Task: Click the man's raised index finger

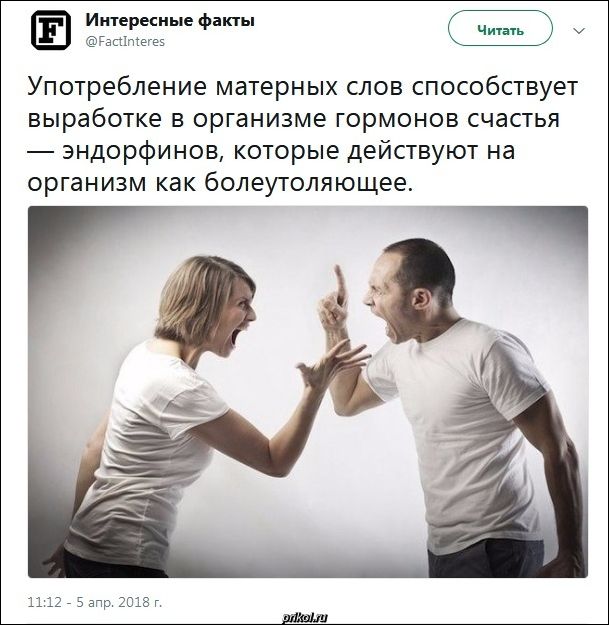Action: point(341,285)
